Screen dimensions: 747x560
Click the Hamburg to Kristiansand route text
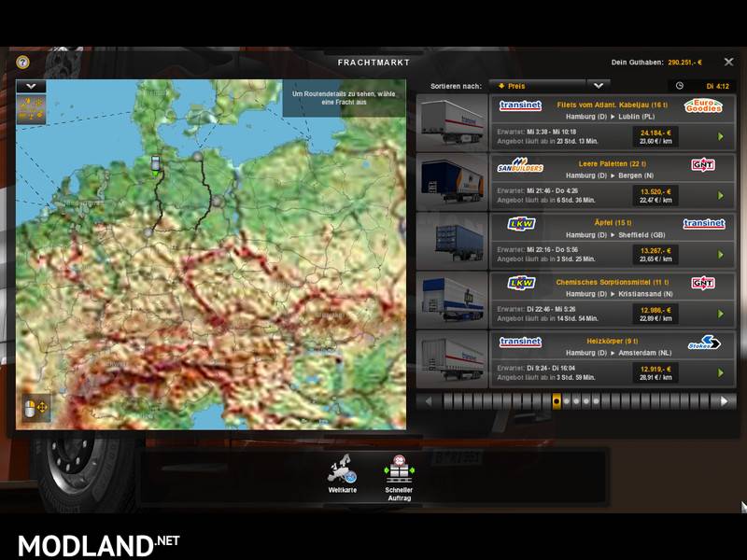coord(619,294)
